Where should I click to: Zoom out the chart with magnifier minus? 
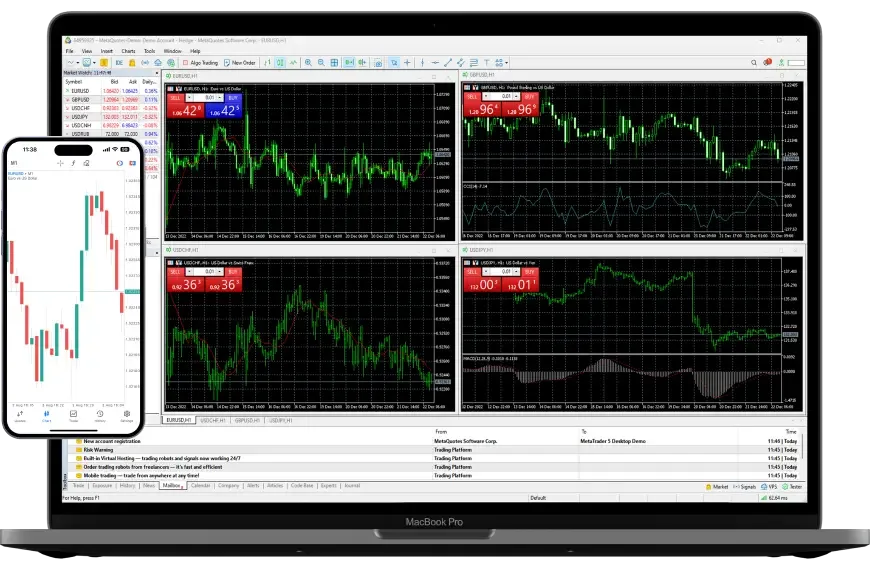click(x=321, y=63)
